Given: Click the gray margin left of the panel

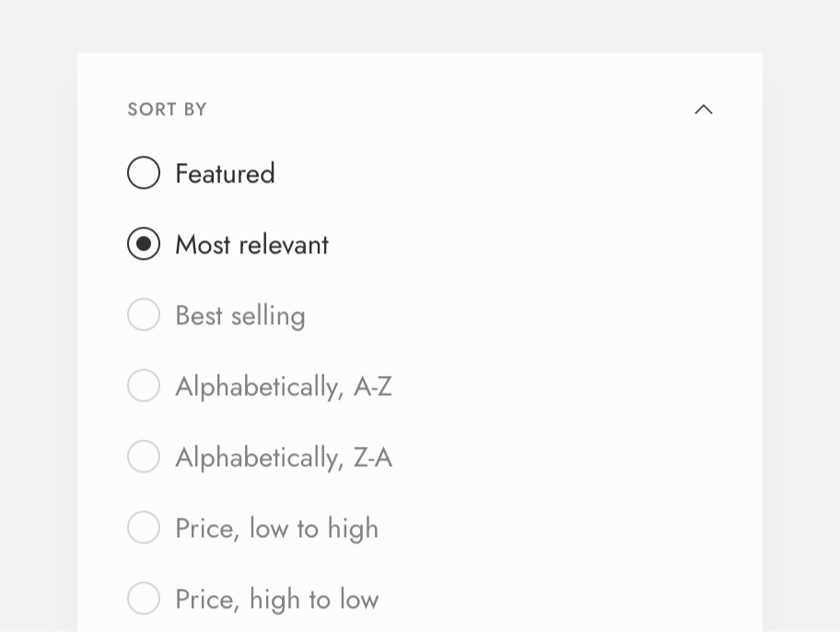Looking at the screenshot, I should pos(39,342).
